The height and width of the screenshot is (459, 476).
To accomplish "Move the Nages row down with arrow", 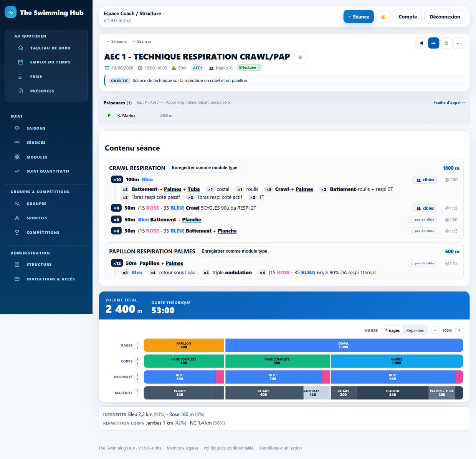I will pos(137,348).
